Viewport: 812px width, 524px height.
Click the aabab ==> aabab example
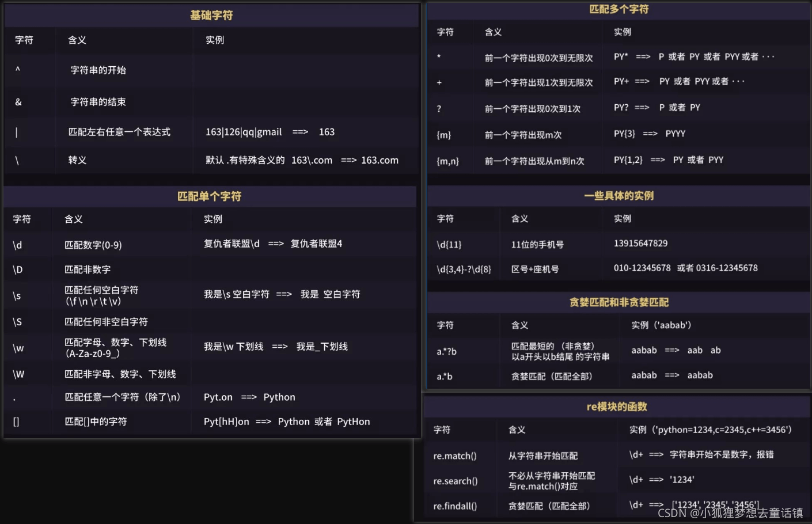[x=672, y=375]
